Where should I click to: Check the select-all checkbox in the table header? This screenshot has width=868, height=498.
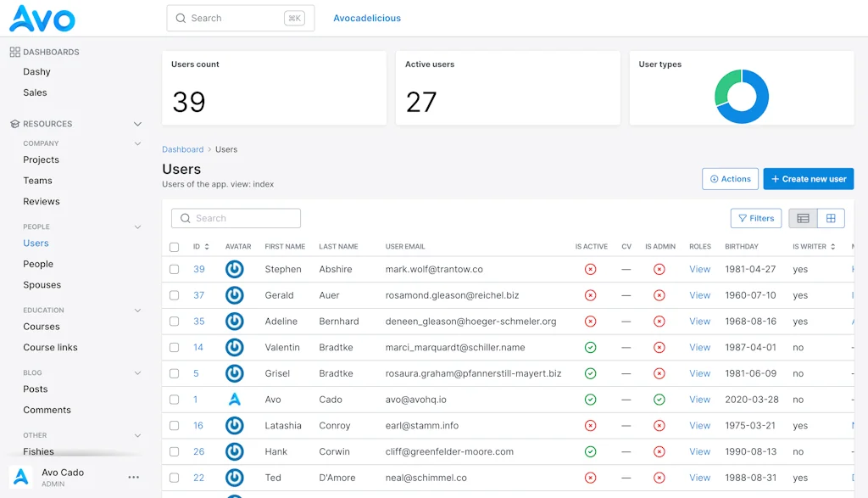point(174,246)
